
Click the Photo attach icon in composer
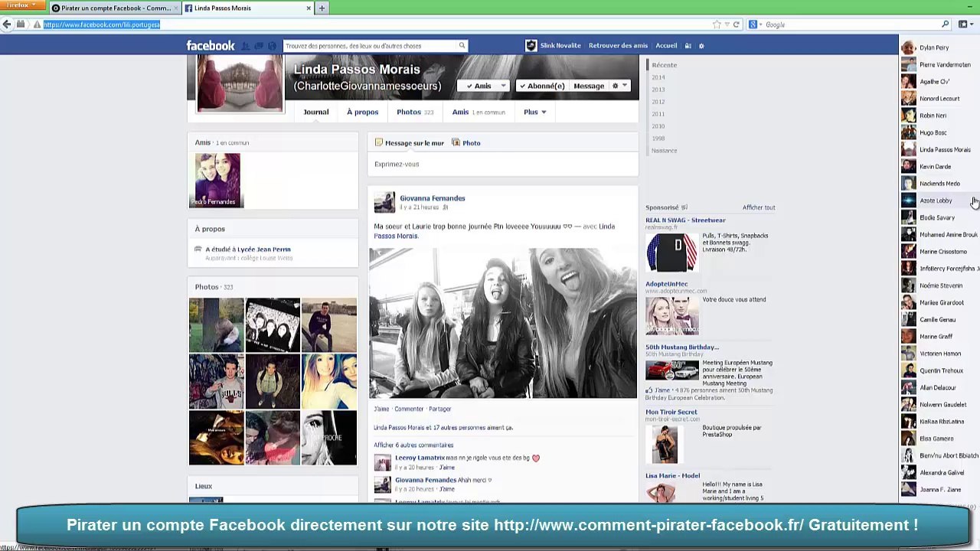pyautogui.click(x=456, y=142)
